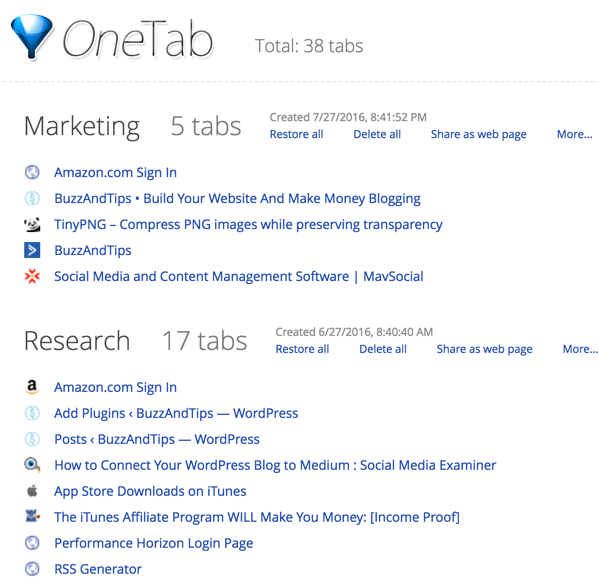
Task: Click the Marketing group title
Action: click(82, 126)
